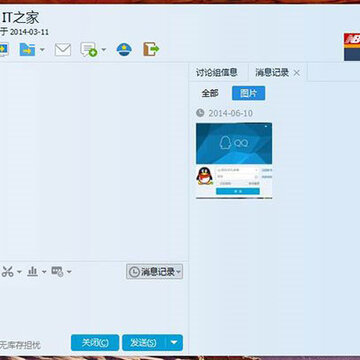Viewport: 360px width, 360px height.
Task: Open the QQ login screenshot thumbnail
Action: tap(234, 161)
